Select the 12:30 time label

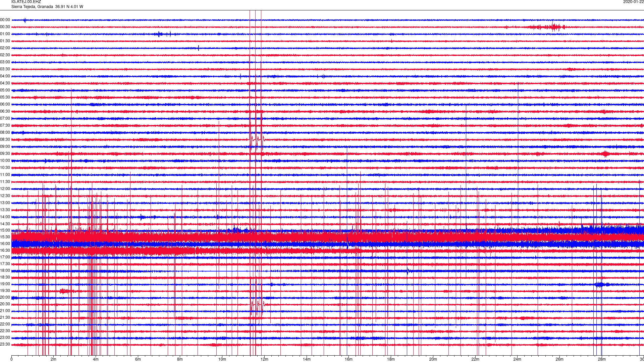pos(5,196)
